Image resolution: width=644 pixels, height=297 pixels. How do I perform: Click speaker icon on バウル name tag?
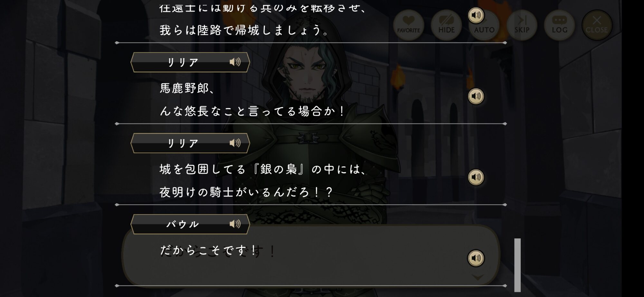pos(235,224)
